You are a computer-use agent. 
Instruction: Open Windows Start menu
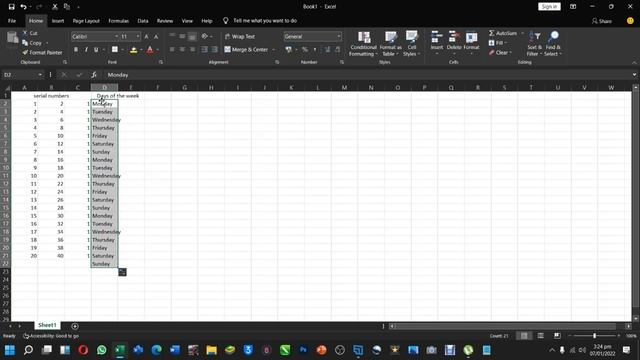[x=10, y=350]
